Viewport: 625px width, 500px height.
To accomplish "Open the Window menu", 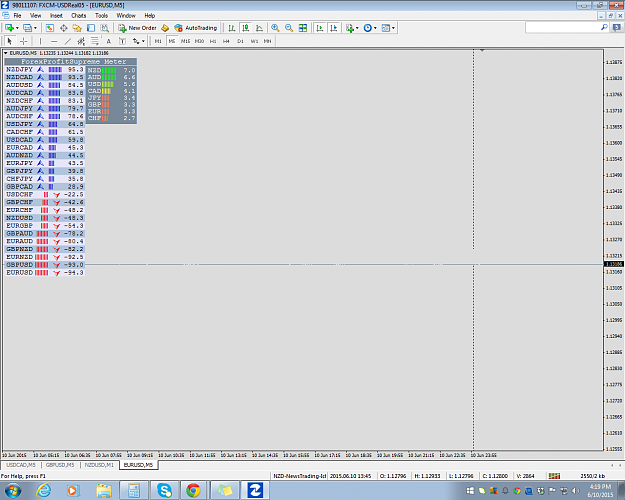I will pos(126,16).
